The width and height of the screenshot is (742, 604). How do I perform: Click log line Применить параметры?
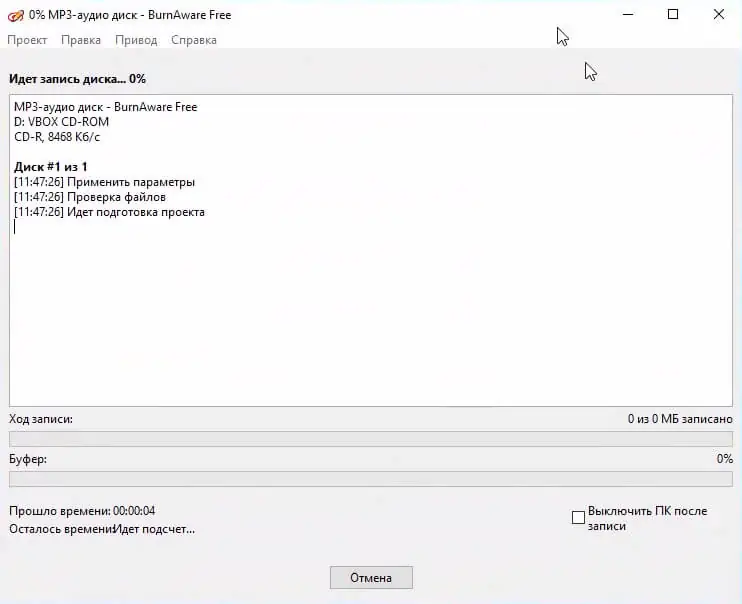coord(104,182)
